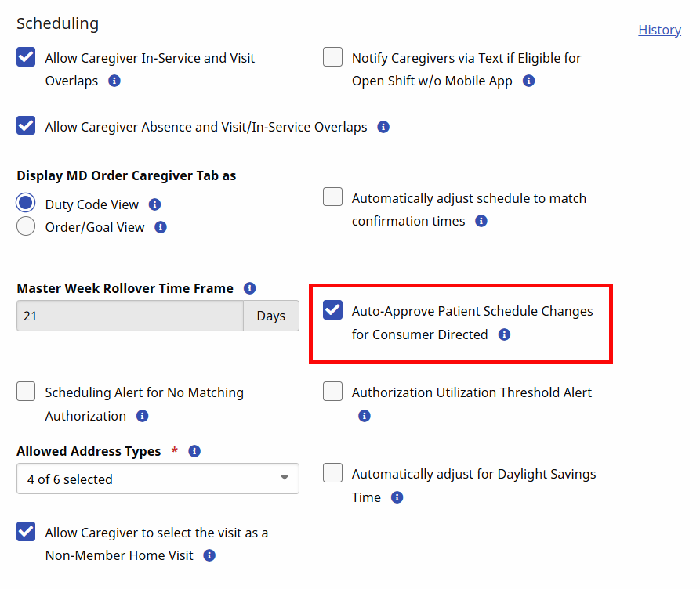The height and width of the screenshot is (589, 700).
Task: Enable Notify Caregivers via Text checkbox
Action: (x=333, y=57)
